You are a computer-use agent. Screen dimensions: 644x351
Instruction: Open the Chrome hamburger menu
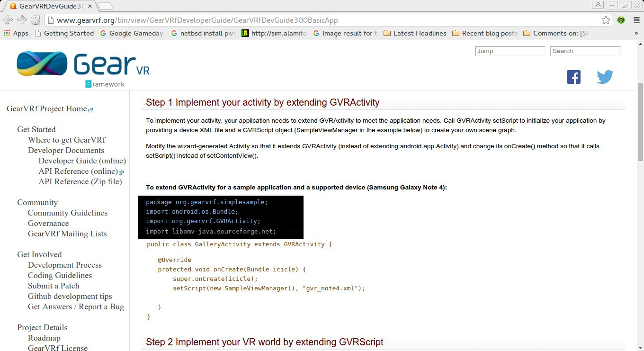(635, 20)
